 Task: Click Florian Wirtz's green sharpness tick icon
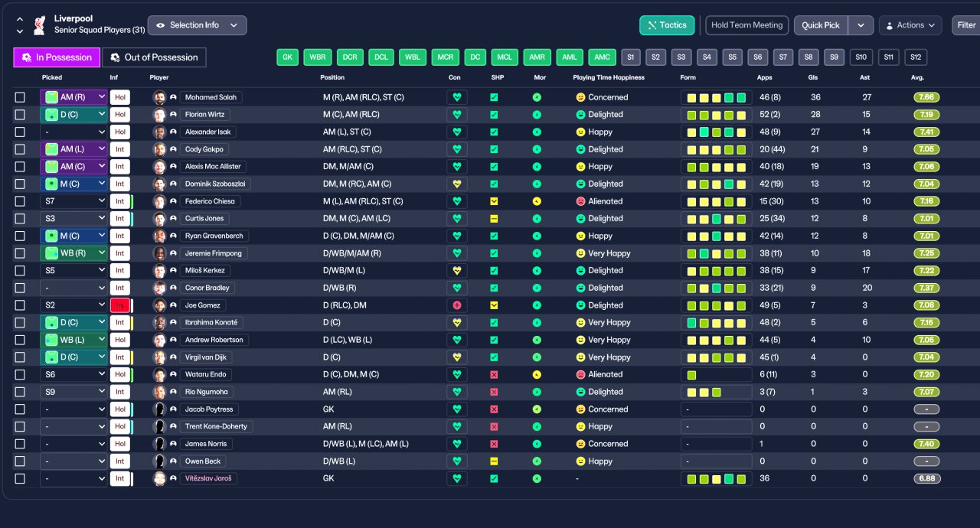point(494,115)
